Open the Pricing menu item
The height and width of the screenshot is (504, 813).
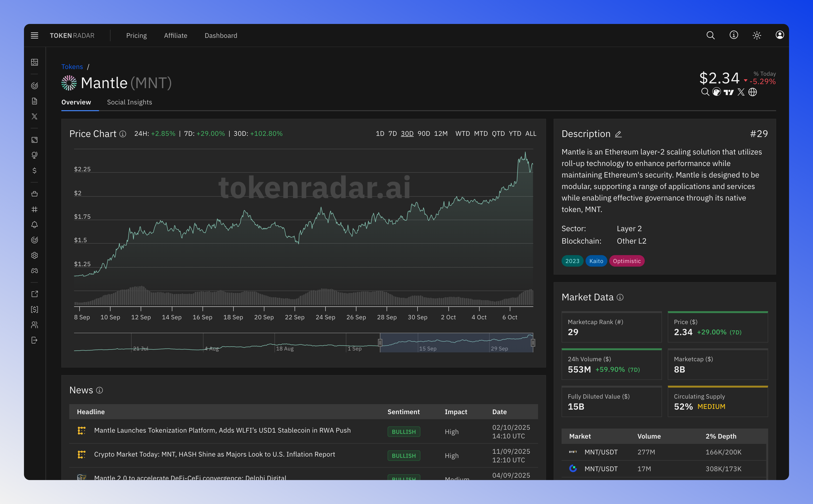136,35
